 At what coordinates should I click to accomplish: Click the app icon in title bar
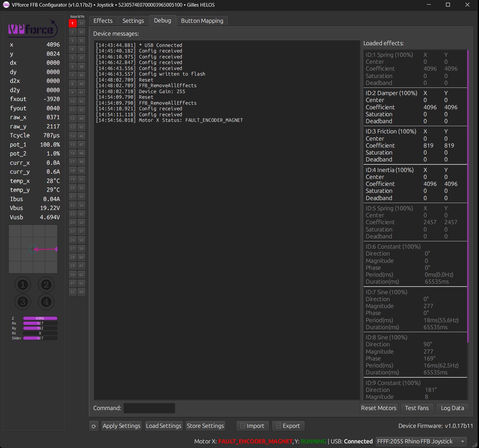click(x=6, y=5)
